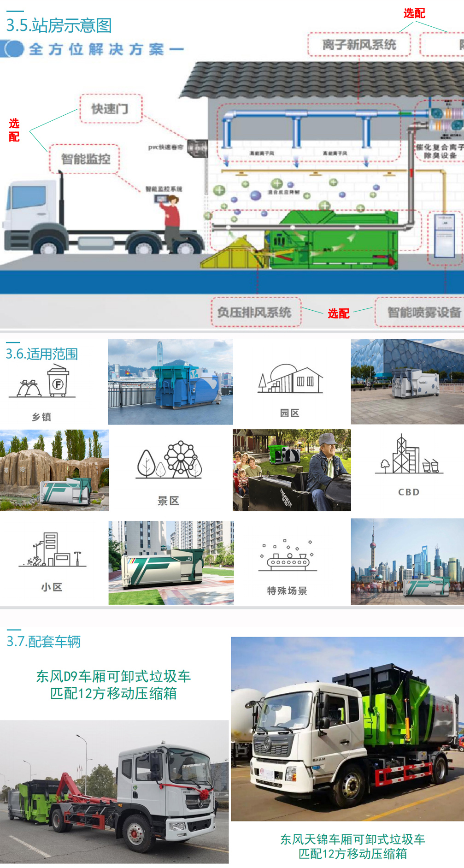Open the Water Cube compactor photo
Screen dimensions: 464x868
[x=407, y=382]
